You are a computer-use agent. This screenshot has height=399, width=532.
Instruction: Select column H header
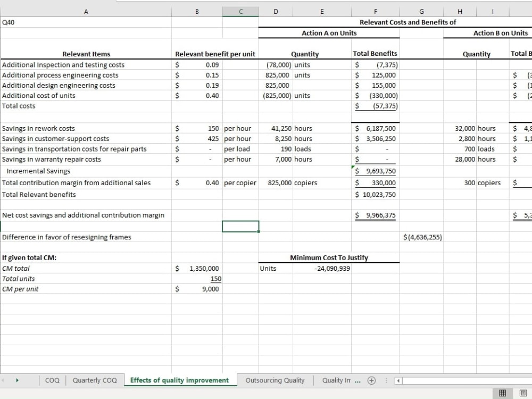460,12
